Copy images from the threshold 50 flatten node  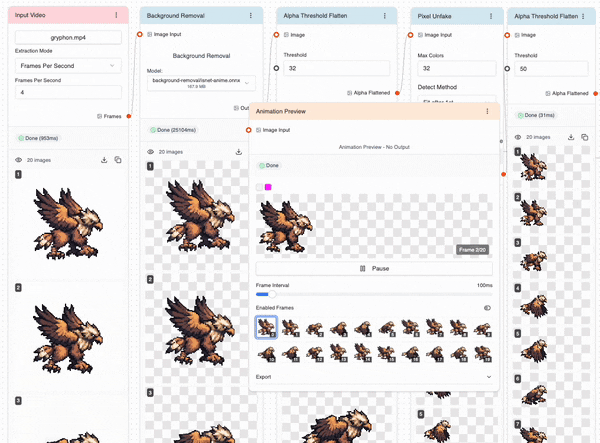585,137
